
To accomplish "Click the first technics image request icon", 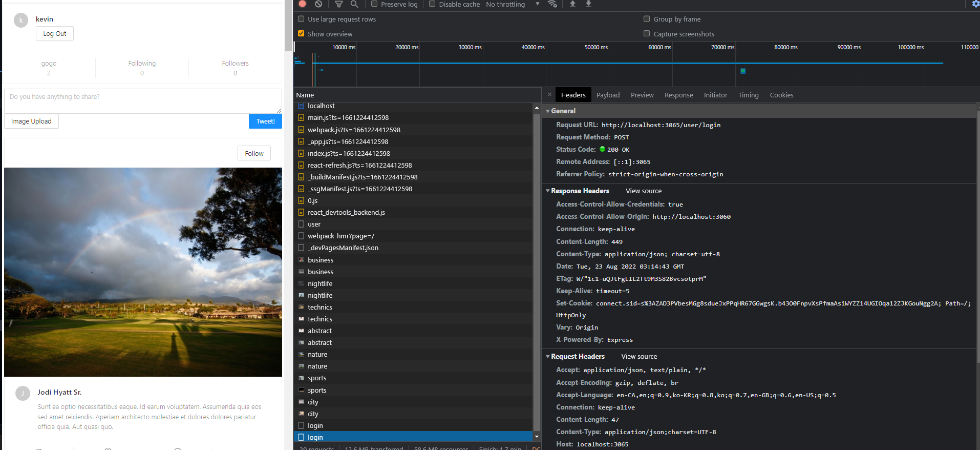I will pos(301,307).
